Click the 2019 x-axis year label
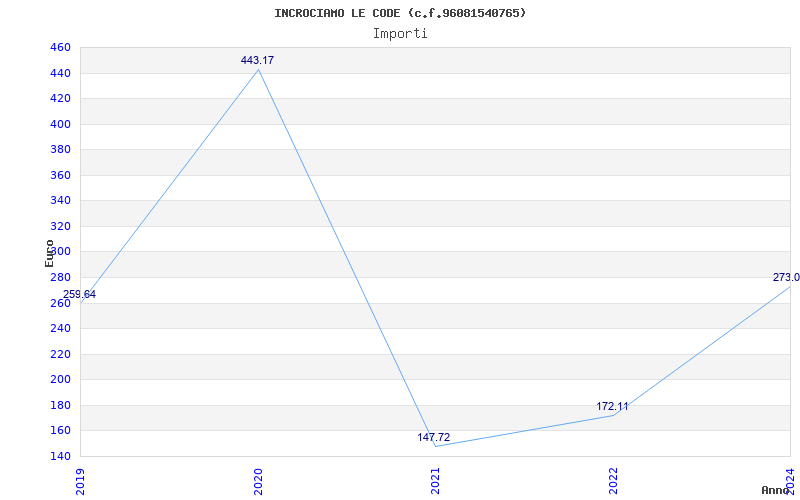The height and width of the screenshot is (500, 800). [x=80, y=481]
